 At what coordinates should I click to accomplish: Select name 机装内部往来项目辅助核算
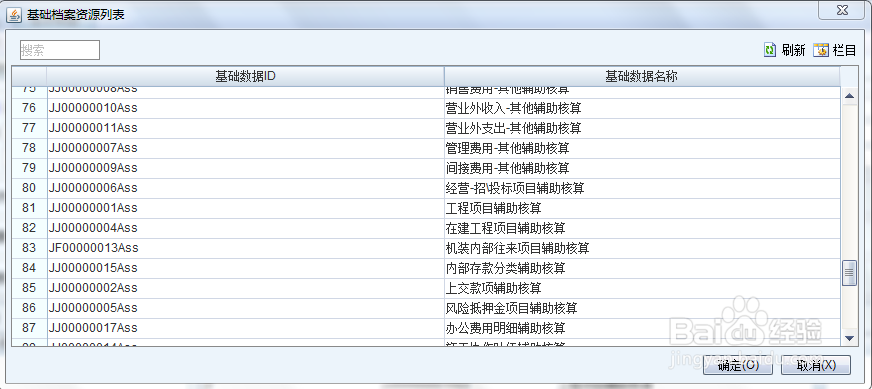tap(642, 248)
